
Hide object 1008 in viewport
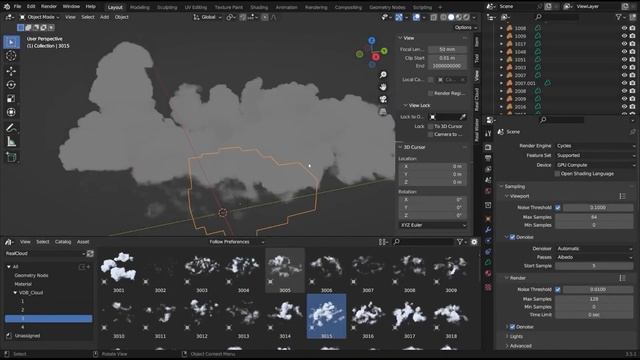(x=624, y=28)
